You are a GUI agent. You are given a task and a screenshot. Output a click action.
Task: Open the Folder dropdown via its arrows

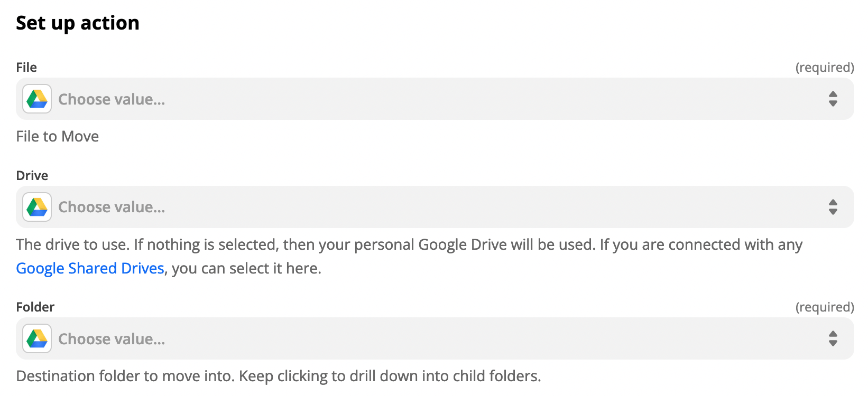833,338
